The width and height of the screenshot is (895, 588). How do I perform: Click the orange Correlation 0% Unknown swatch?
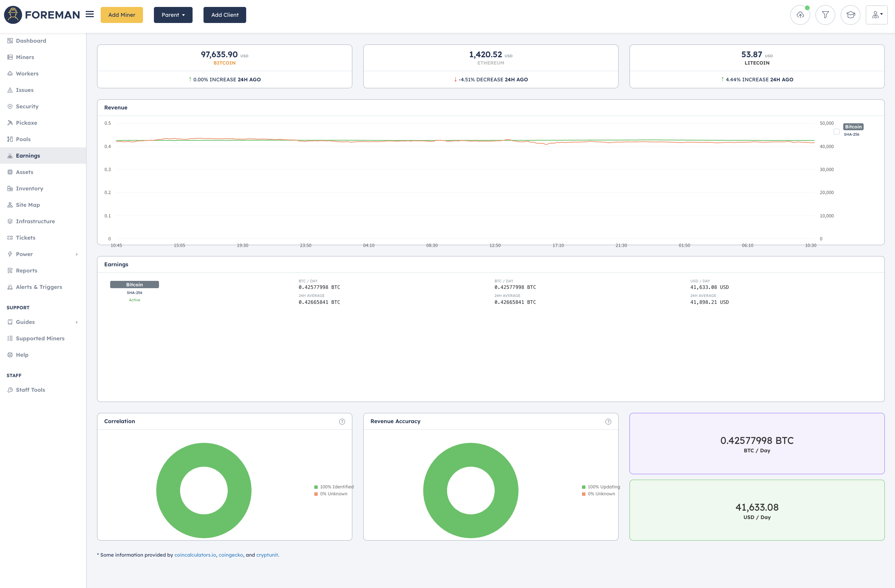316,494
